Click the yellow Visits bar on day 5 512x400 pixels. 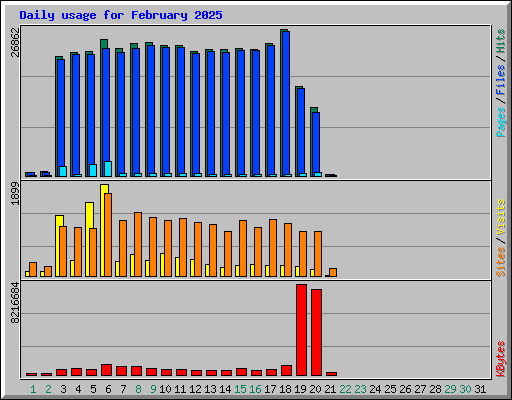89,239
